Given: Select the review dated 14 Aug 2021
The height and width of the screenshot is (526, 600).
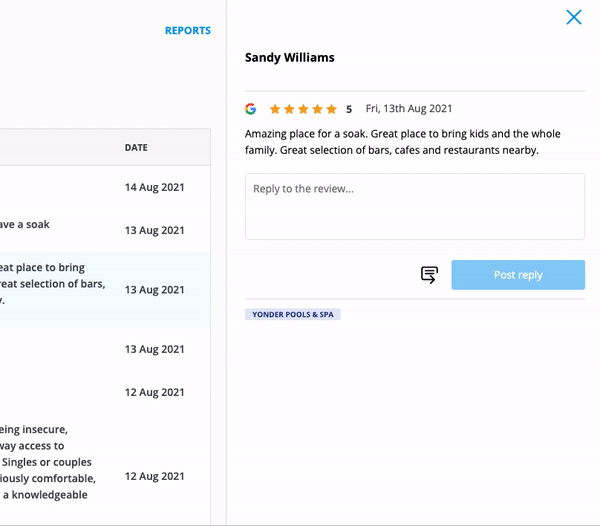Looking at the screenshot, I should coord(105,187).
